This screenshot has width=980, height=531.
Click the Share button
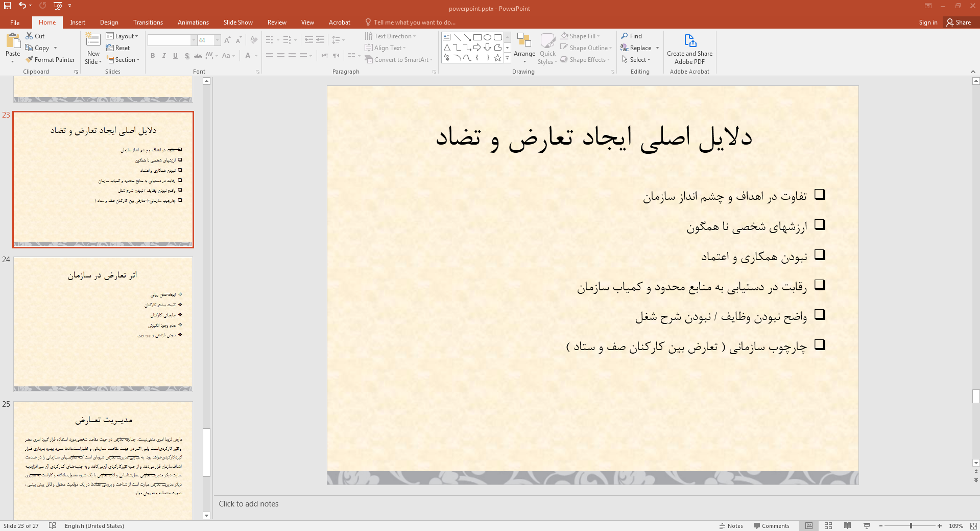[959, 22]
